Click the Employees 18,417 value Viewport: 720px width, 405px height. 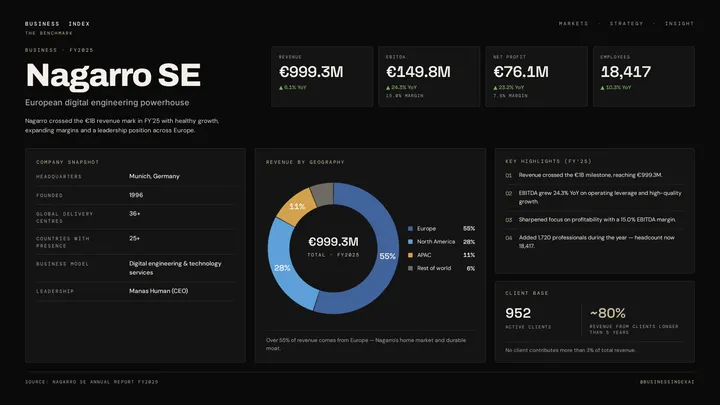[626, 72]
